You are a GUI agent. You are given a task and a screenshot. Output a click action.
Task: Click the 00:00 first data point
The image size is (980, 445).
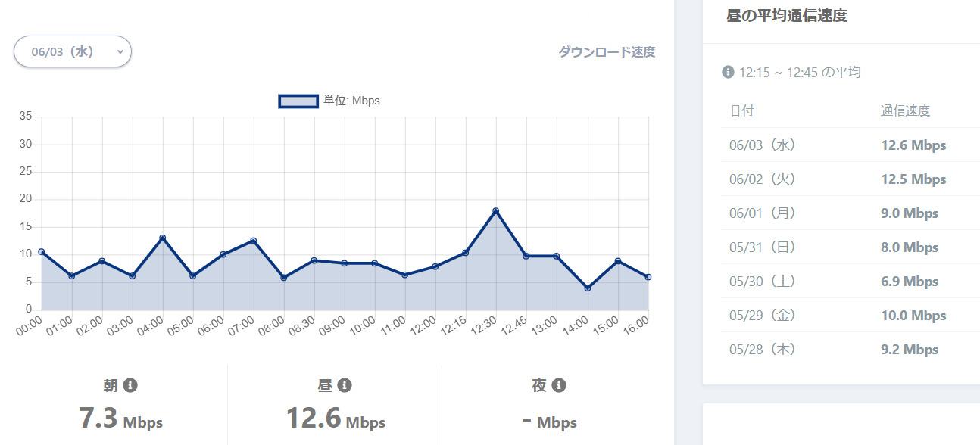[x=42, y=251]
